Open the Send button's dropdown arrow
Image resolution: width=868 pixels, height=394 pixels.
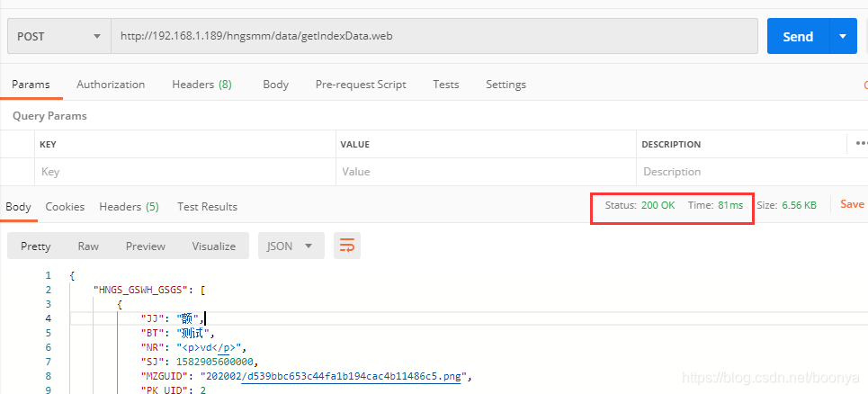click(843, 37)
